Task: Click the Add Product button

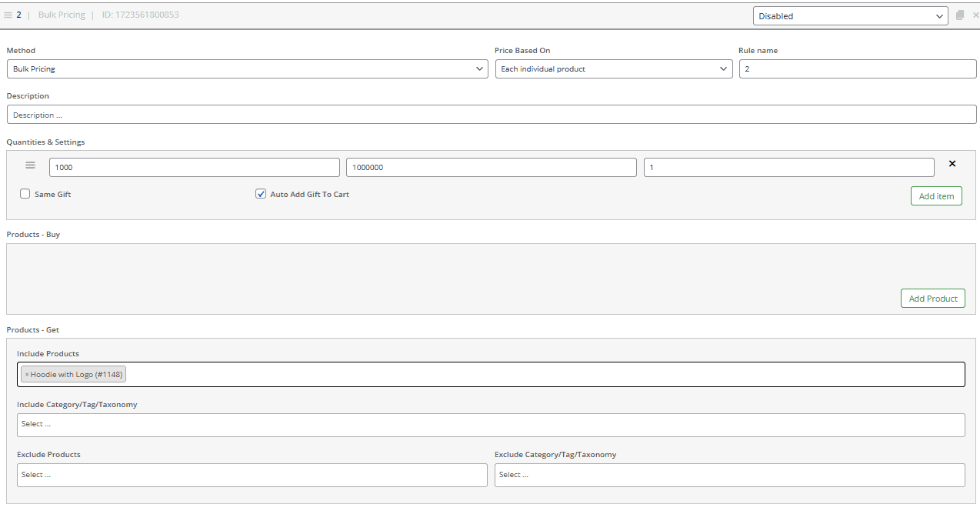Action: (932, 299)
